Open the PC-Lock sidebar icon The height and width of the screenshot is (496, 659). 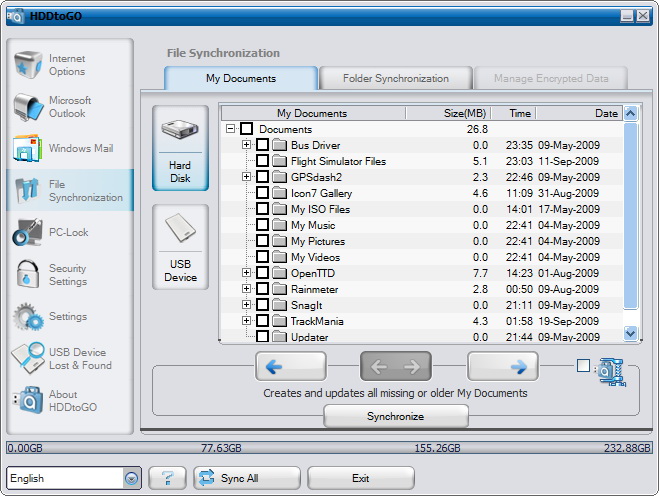coord(27,232)
